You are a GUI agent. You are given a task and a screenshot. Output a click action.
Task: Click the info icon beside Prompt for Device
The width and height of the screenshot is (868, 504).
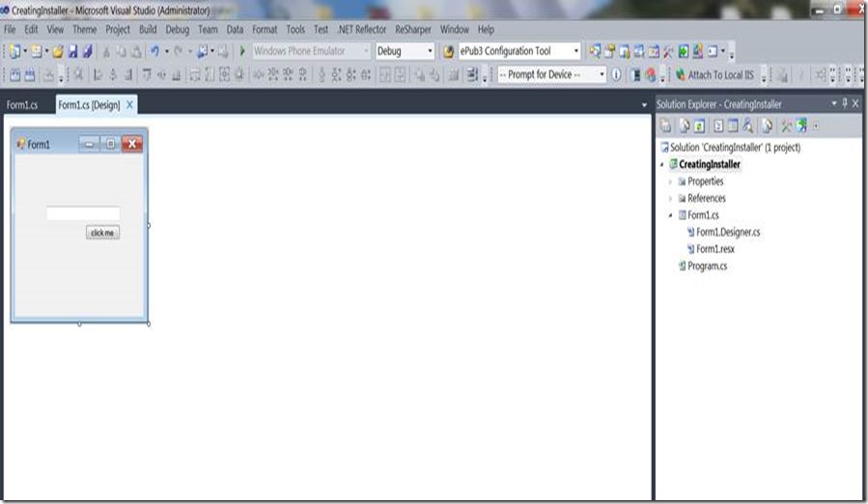click(616, 74)
